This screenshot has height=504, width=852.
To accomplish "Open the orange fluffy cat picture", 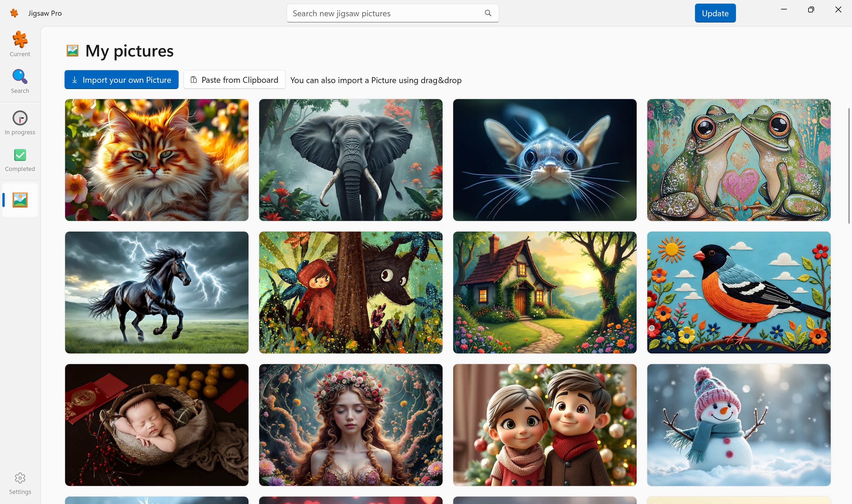I will click(x=156, y=160).
